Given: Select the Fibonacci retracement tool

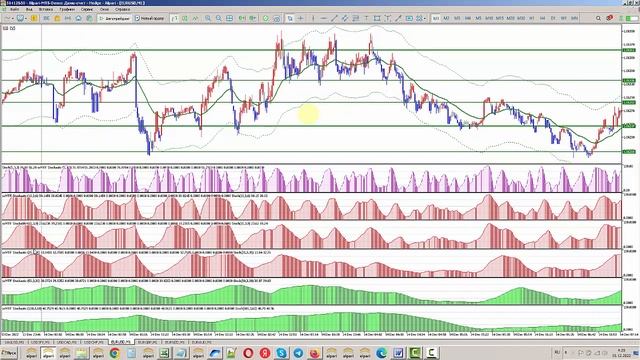Looking at the screenshot, I should pyautogui.click(x=356, y=18).
